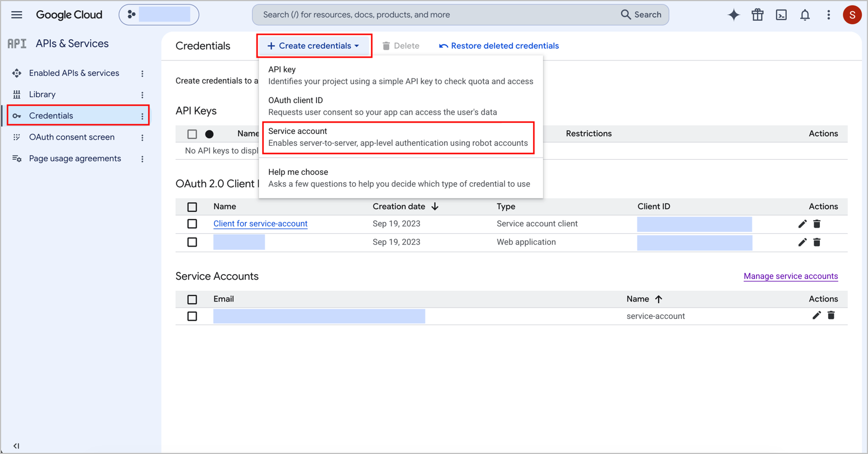
Task: Check the service-account row checkbox
Action: (192, 316)
